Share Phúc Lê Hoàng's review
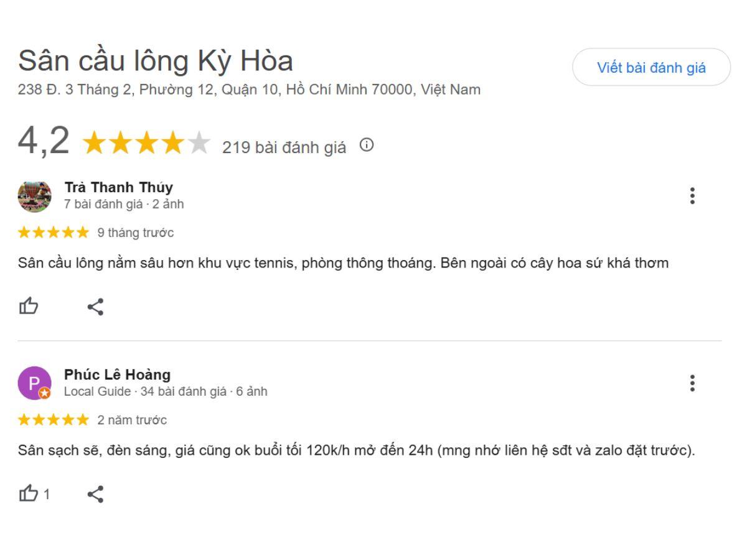Screen dimensions: 747x560 click(x=95, y=493)
